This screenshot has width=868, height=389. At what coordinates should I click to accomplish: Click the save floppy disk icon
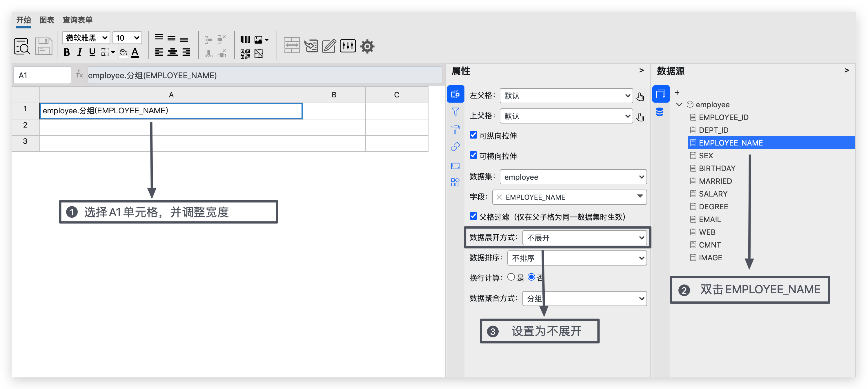tap(44, 46)
